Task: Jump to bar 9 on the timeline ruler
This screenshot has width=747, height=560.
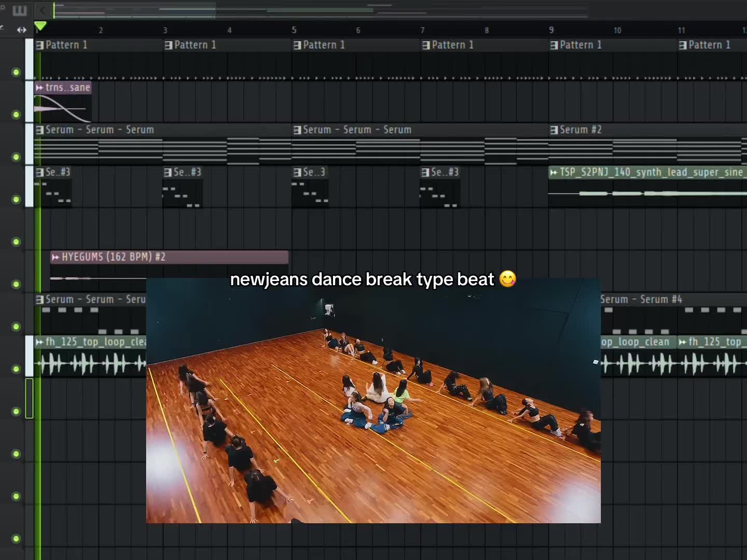Action: tap(551, 30)
